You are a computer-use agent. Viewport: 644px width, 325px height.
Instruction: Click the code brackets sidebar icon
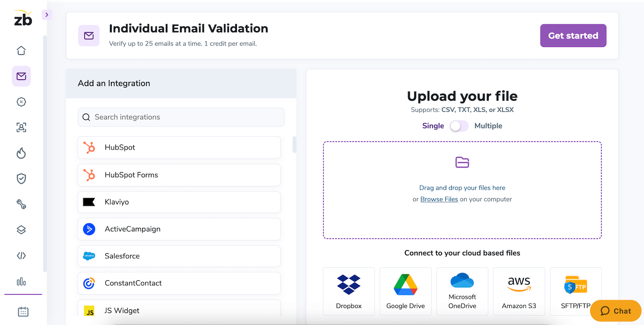(x=21, y=256)
